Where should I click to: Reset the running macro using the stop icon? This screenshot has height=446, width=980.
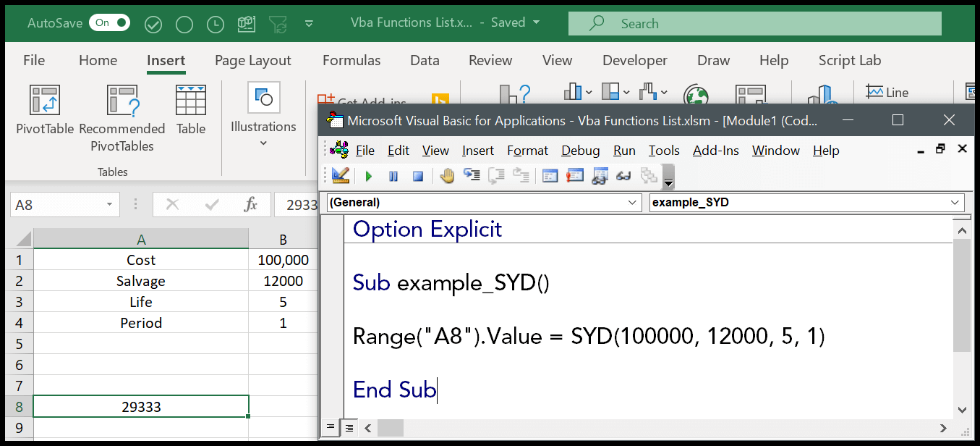[417, 175]
